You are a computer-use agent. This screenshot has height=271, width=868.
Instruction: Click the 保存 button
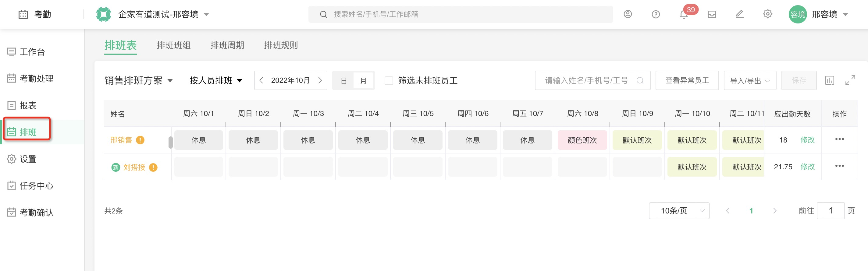(x=799, y=80)
